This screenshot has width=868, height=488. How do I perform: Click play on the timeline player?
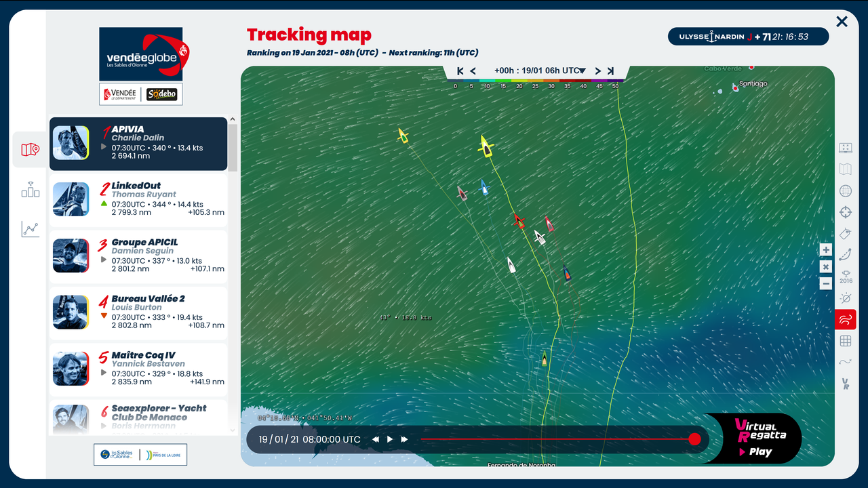click(390, 439)
